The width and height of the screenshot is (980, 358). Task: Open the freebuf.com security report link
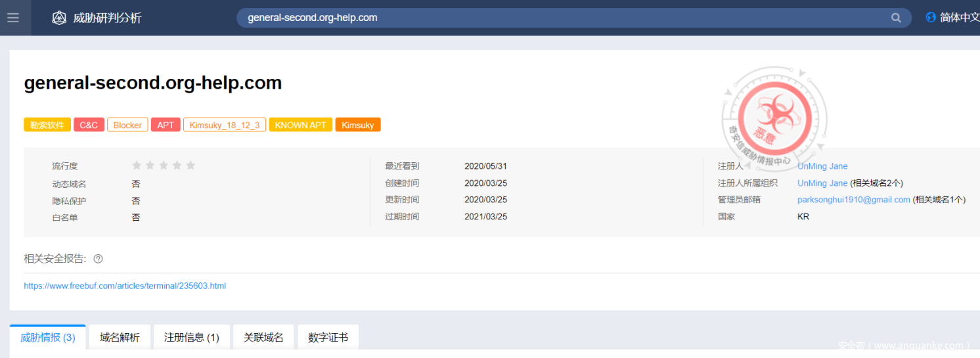click(125, 286)
